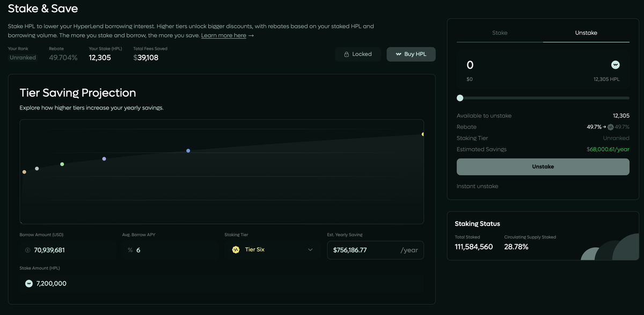Open the Buy HPL button

tap(411, 54)
